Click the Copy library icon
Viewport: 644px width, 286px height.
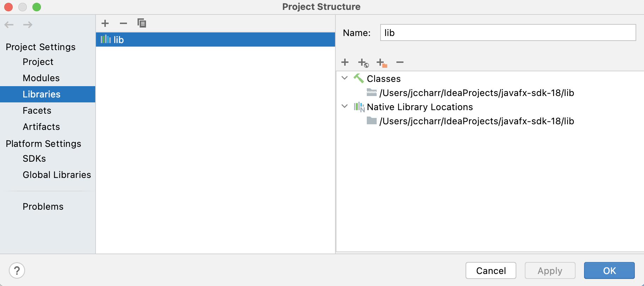(x=142, y=23)
